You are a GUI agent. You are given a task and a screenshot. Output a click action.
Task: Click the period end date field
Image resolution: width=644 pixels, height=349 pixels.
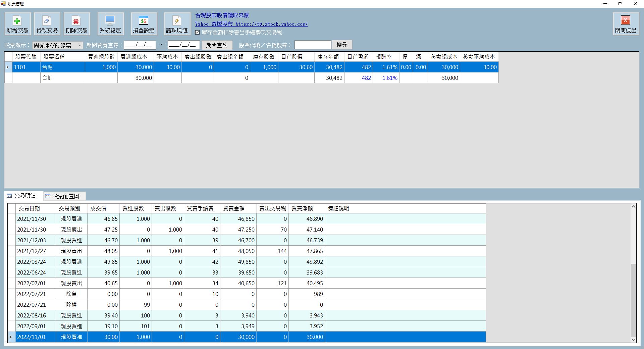click(184, 45)
